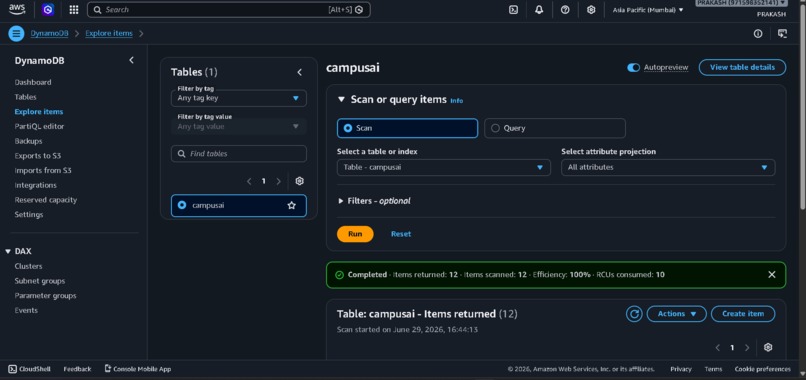
Task: Open items table preferences gear
Action: [x=768, y=348]
